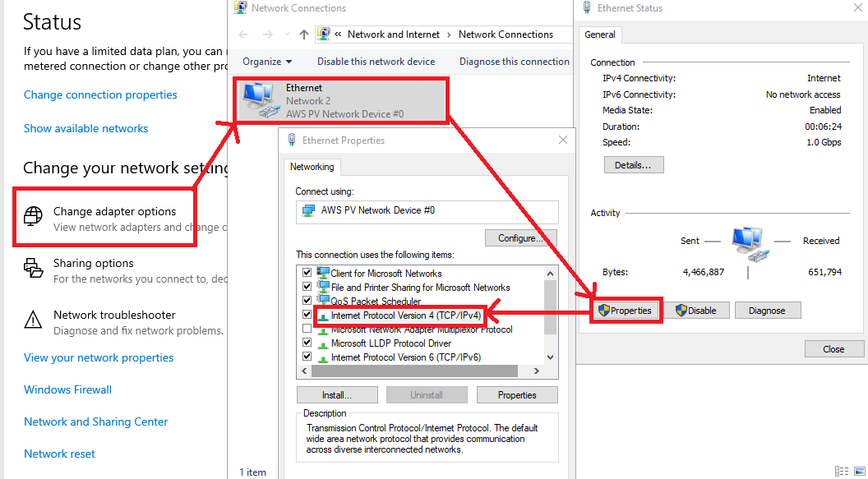Image resolution: width=868 pixels, height=479 pixels.
Task: Click the Sharing options printer icon
Action: tap(33, 268)
